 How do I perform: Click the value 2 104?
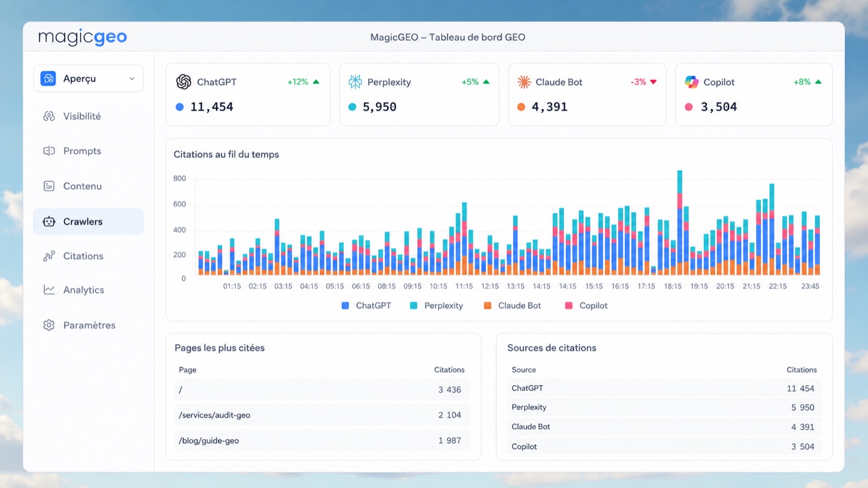[450, 415]
